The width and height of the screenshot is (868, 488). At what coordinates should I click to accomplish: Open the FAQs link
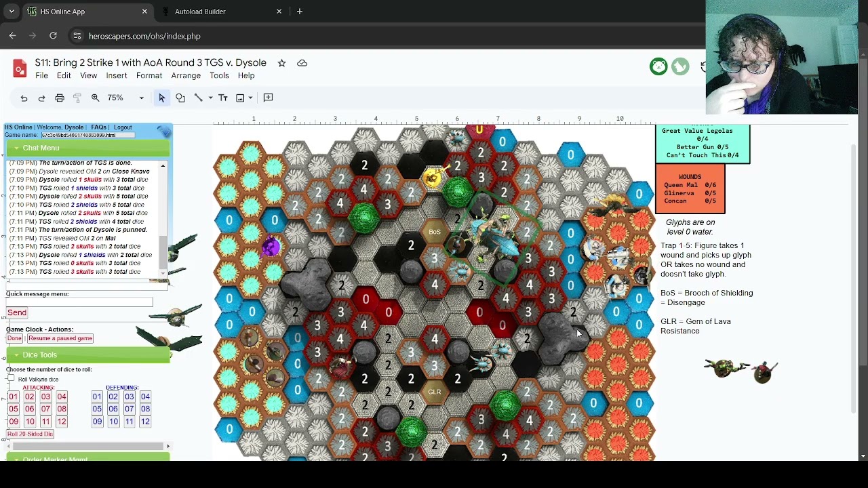click(98, 127)
